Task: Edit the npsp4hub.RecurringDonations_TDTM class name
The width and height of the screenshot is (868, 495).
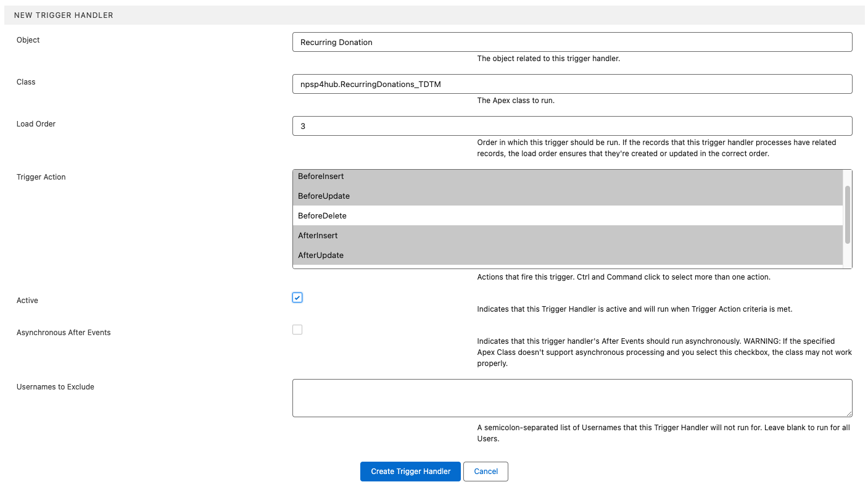Action: pos(371,84)
